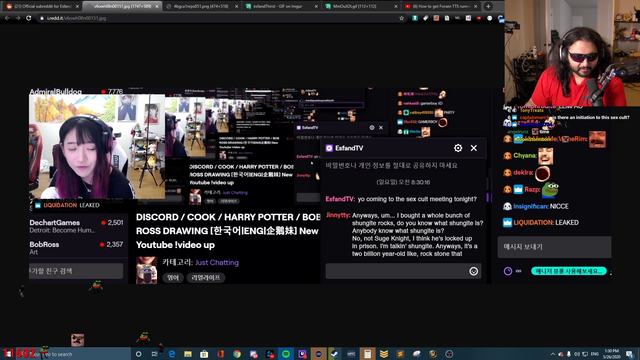Open emoji picker in whisper input
Viewport: 640px width, 360px height.
(x=473, y=271)
